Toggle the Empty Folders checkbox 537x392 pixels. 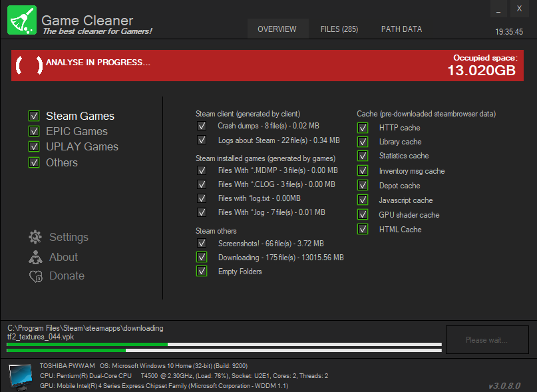point(202,271)
